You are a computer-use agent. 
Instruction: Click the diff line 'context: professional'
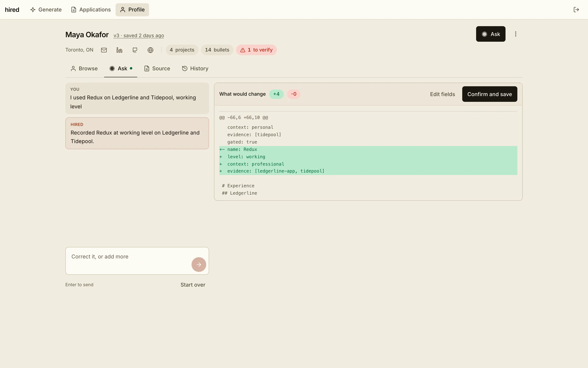coord(368,164)
